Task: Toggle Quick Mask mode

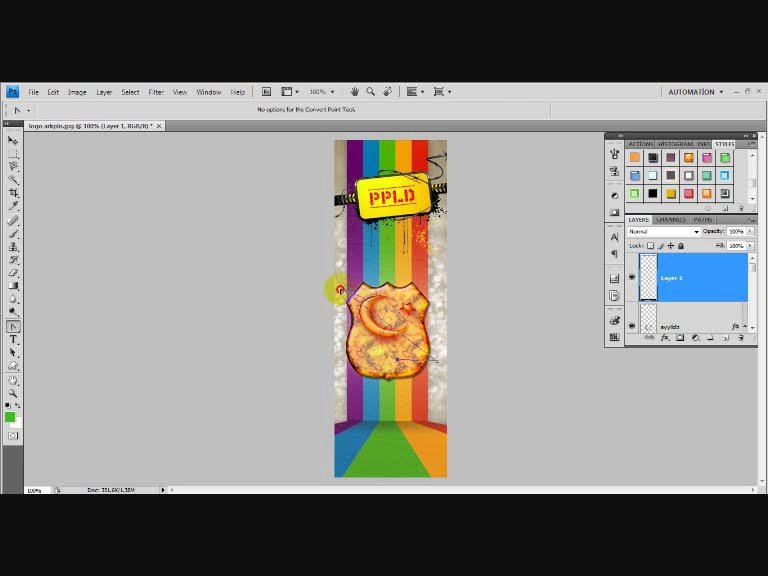Action: coord(13,435)
